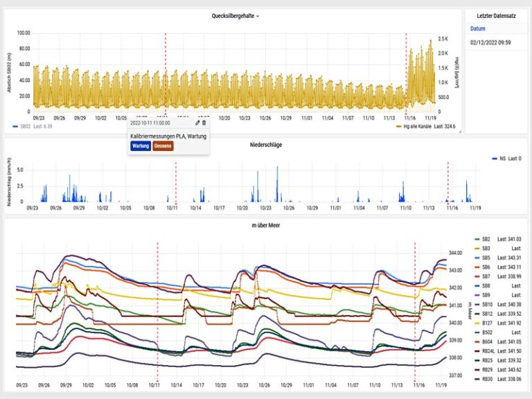Toggle the SB02 series in the legend
The image size is (532, 399).
tap(26, 127)
